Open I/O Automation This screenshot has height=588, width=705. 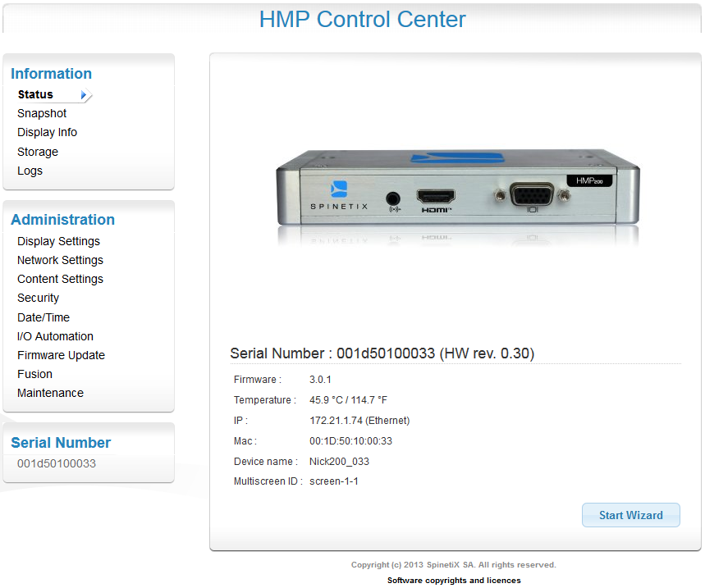[55, 336]
